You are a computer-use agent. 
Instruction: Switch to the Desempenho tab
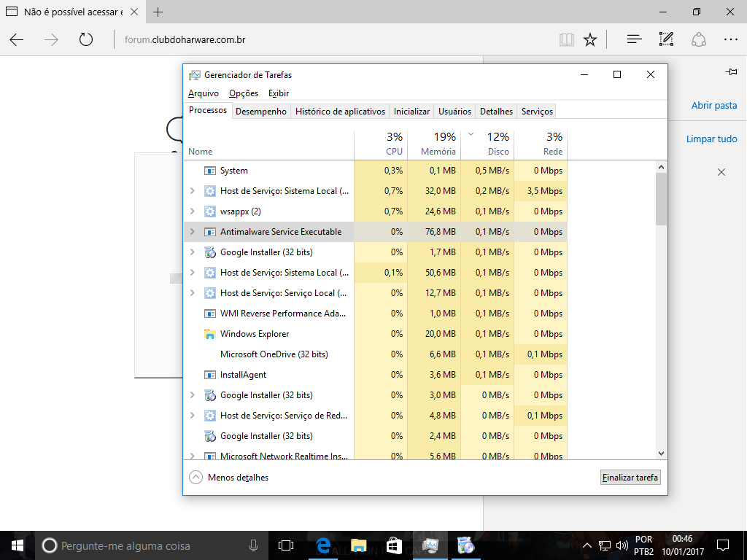(261, 112)
